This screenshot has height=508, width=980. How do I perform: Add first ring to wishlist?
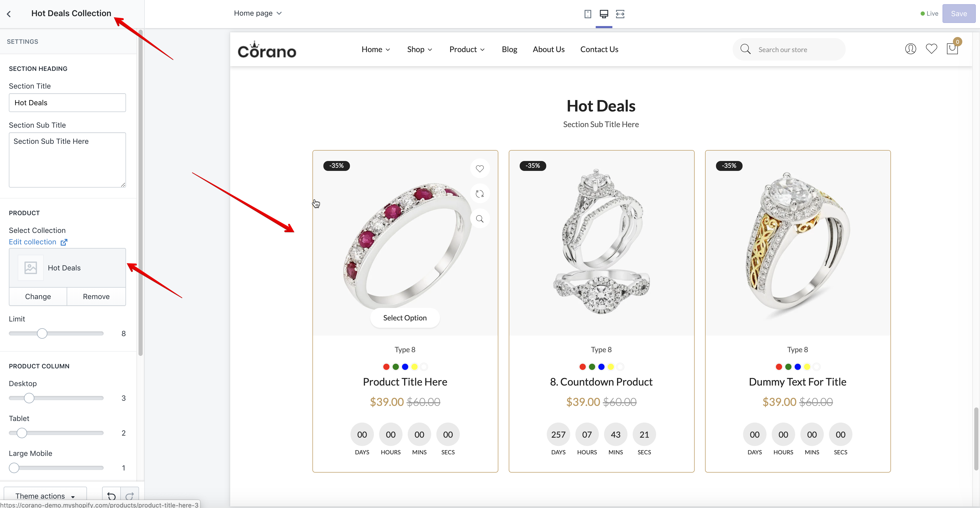[x=480, y=169]
